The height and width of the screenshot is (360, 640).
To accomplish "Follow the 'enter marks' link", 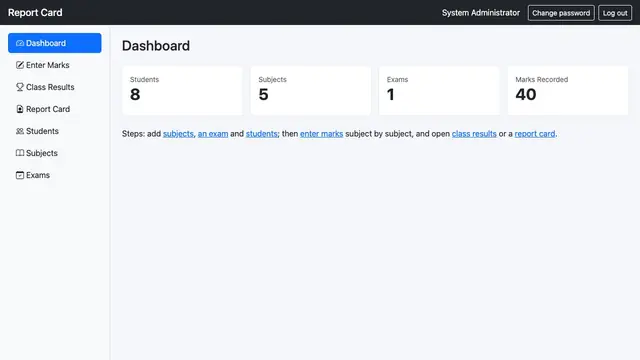I will (x=321, y=134).
